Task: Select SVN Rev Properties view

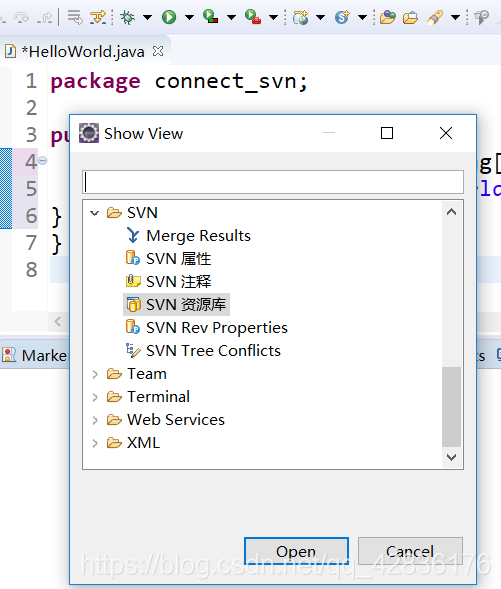Action: 217,328
